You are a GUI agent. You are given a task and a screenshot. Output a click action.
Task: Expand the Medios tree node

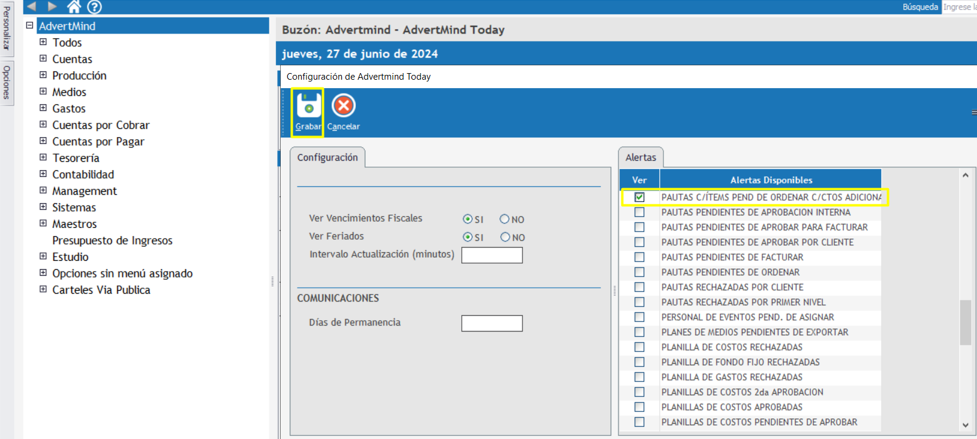(x=43, y=92)
